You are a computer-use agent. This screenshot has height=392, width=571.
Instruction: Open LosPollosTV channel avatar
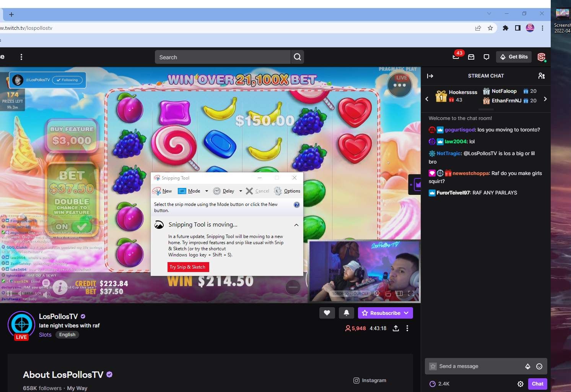point(21,325)
